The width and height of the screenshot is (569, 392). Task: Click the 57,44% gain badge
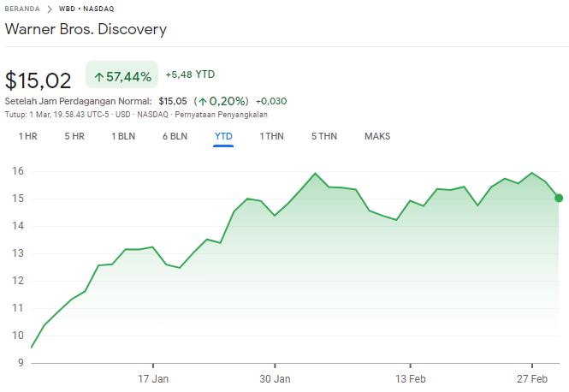(x=122, y=74)
